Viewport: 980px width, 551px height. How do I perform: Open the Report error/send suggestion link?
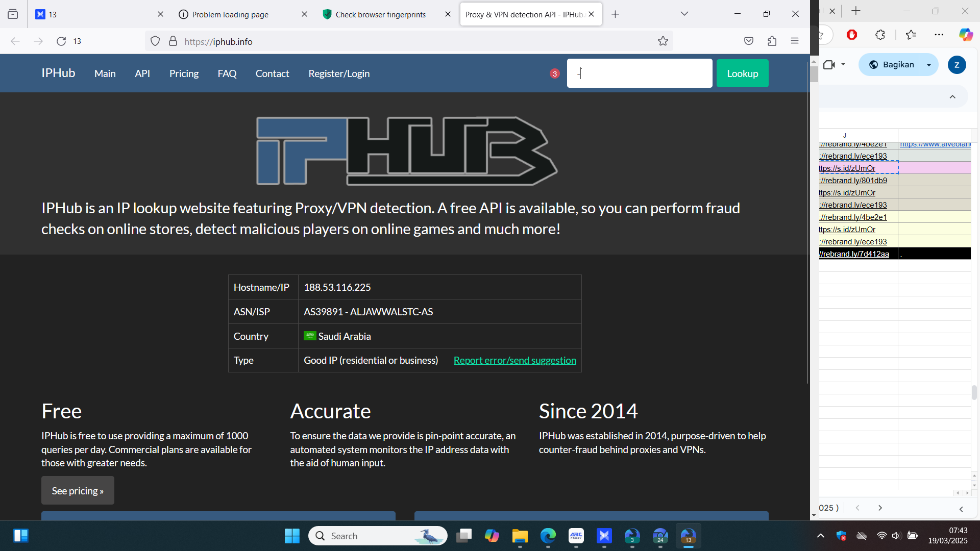click(515, 360)
